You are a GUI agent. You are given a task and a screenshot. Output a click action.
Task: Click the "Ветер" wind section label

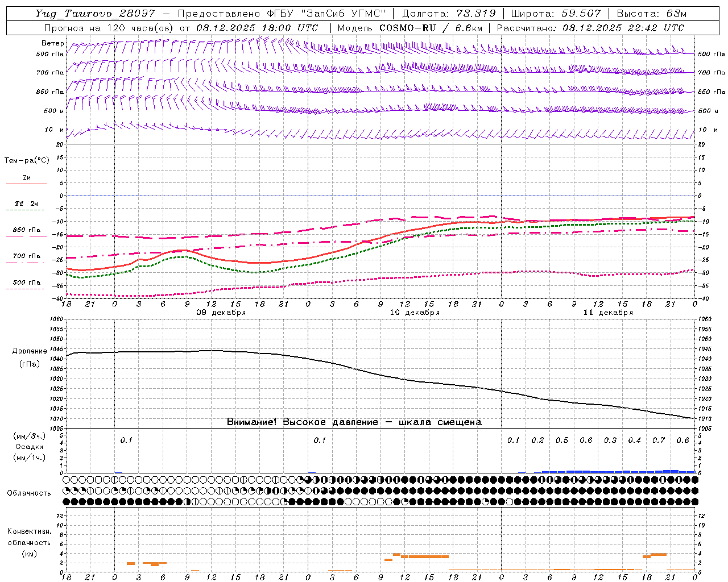(52, 43)
